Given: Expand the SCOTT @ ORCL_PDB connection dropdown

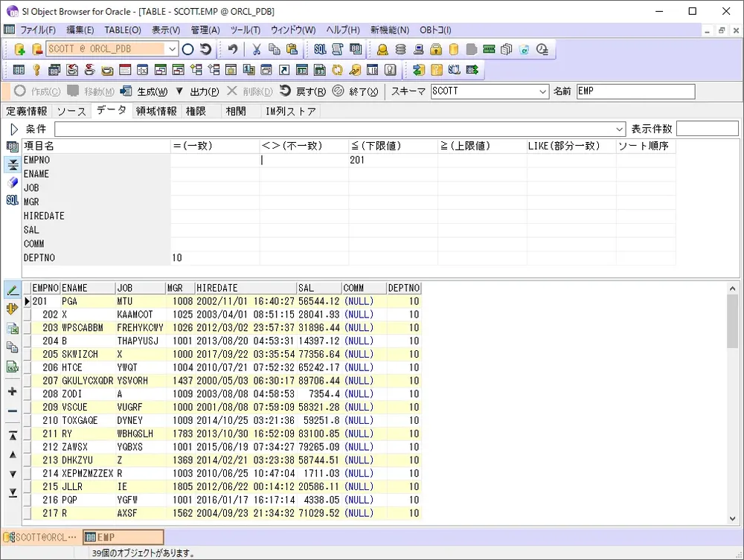Looking at the screenshot, I should point(172,49).
